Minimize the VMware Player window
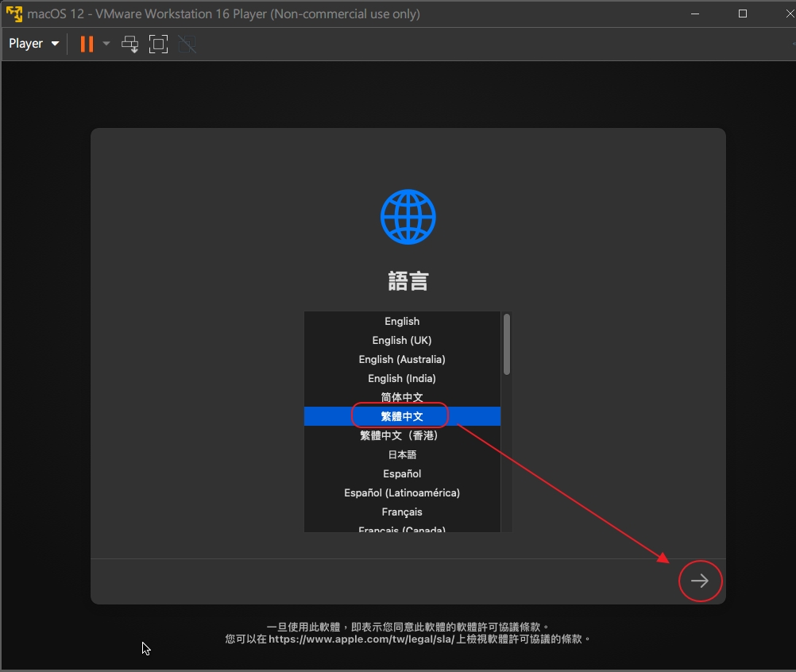 pos(695,14)
